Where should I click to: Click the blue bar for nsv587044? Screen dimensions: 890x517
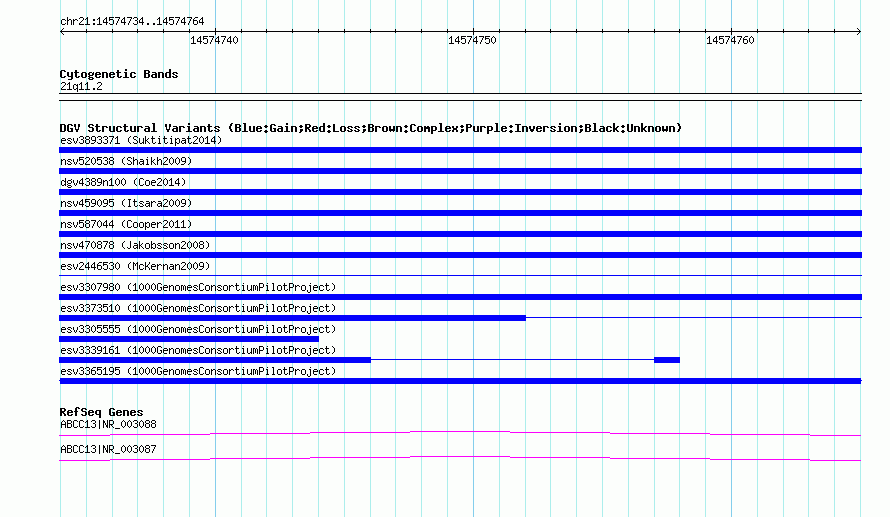tap(460, 234)
